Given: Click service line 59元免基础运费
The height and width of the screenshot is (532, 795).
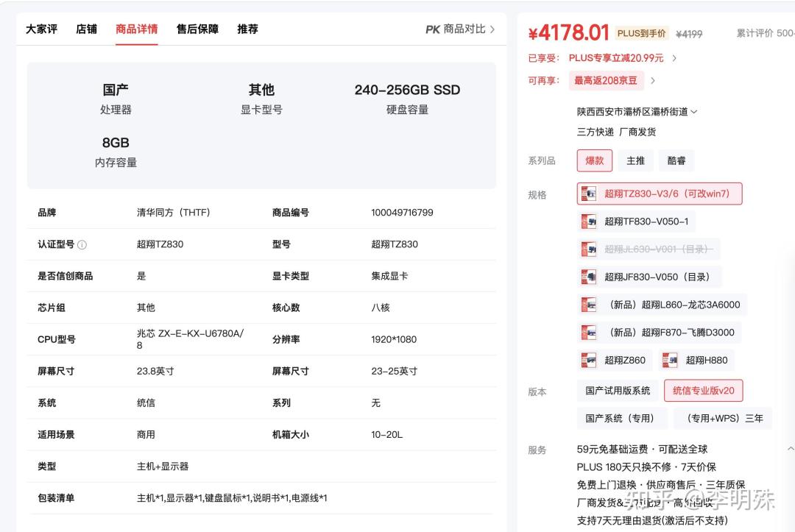Looking at the screenshot, I should pyautogui.click(x=612, y=450).
